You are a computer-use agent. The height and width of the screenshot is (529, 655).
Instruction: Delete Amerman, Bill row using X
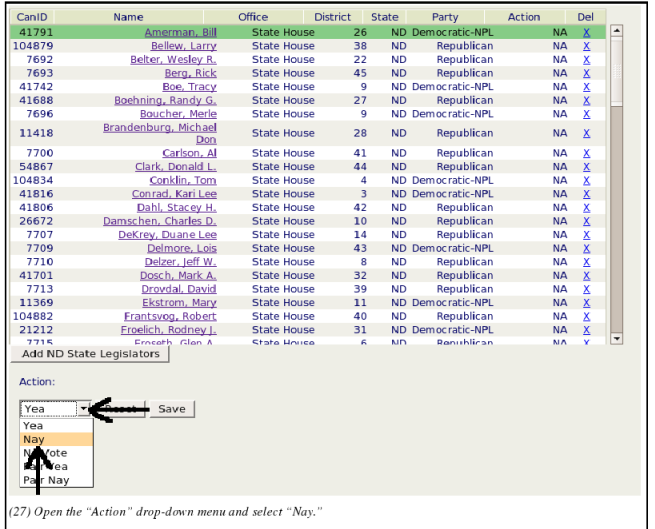point(586,33)
